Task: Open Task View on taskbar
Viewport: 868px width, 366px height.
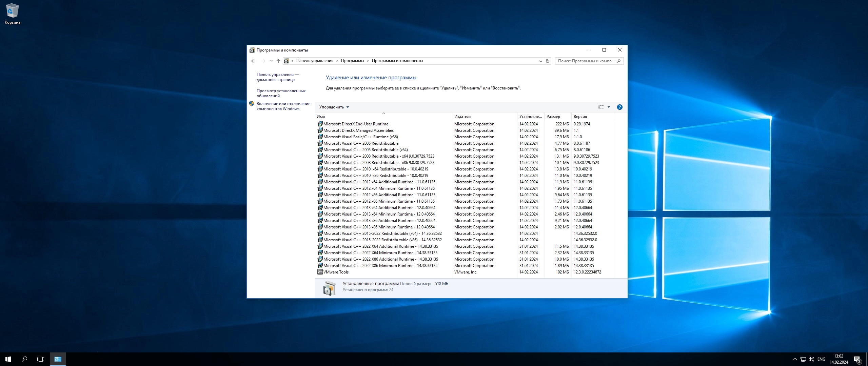Action: click(41, 359)
